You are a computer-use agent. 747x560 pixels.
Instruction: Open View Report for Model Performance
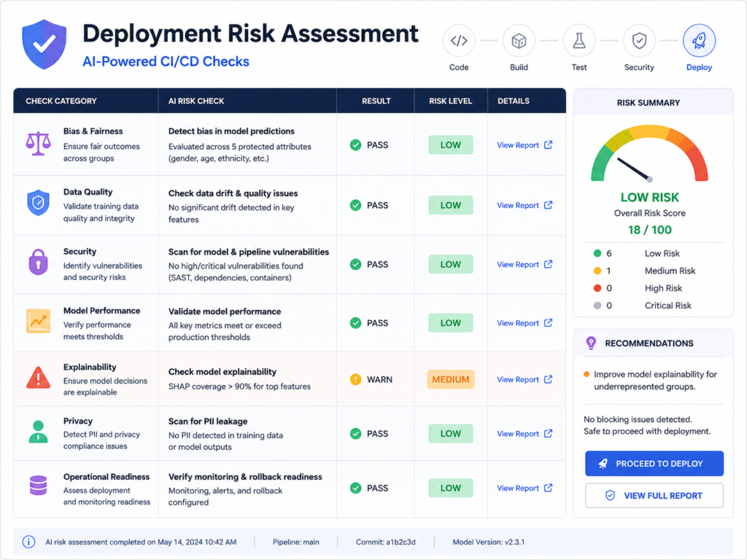pyautogui.click(x=525, y=323)
